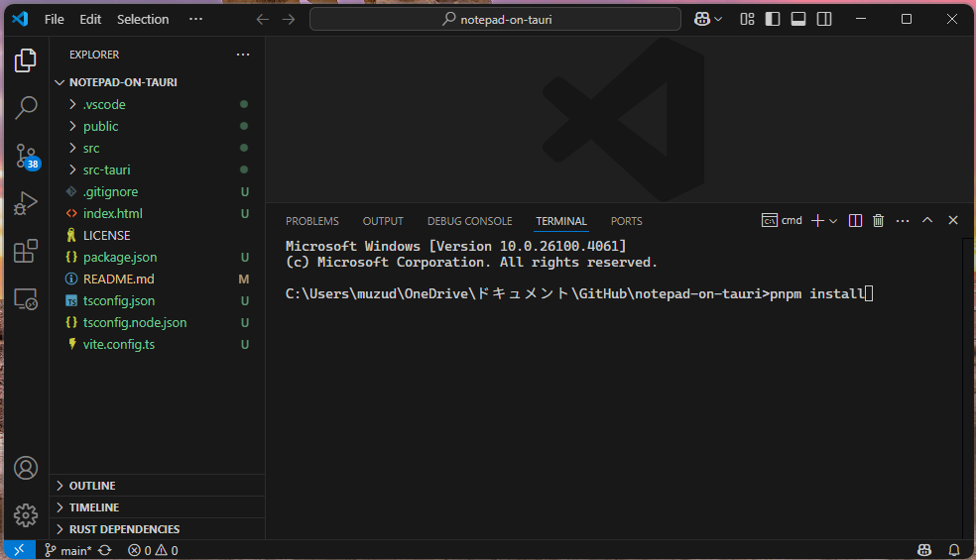
Task: Click the cmd terminal label
Action: click(x=782, y=220)
